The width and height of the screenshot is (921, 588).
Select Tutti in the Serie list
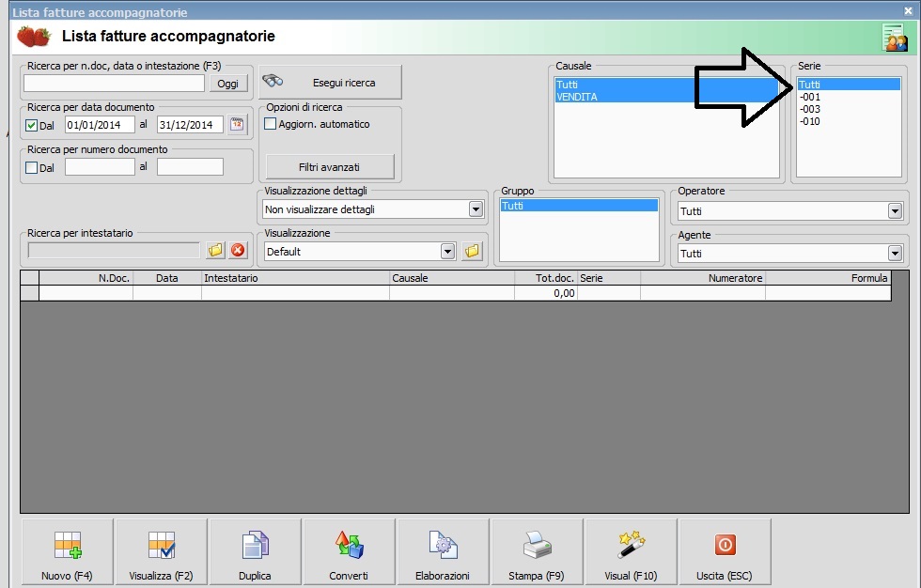click(x=849, y=85)
